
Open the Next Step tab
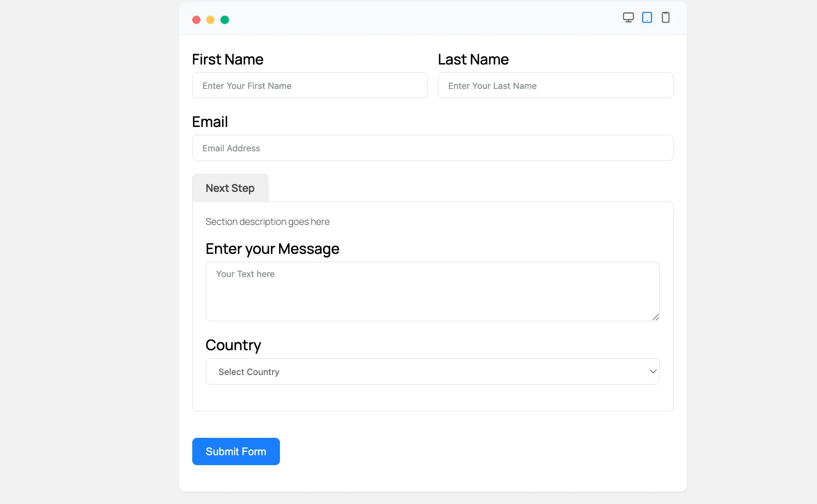(x=230, y=188)
